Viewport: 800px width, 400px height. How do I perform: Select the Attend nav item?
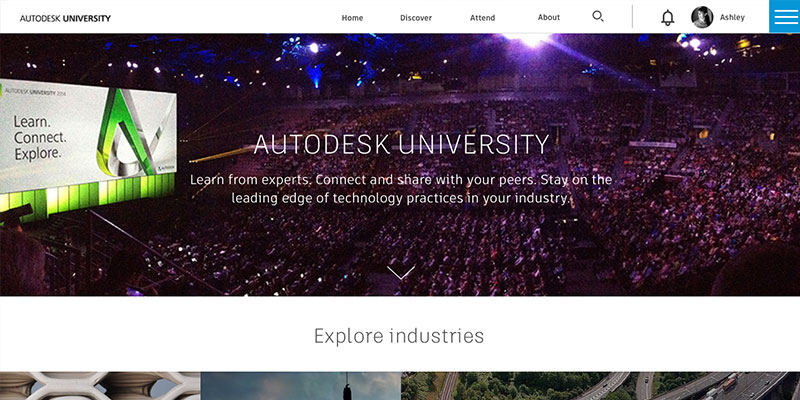[x=483, y=18]
